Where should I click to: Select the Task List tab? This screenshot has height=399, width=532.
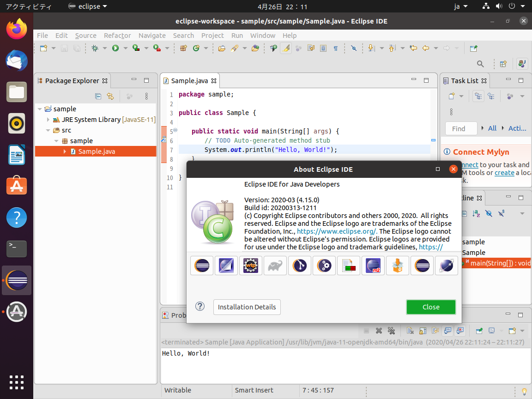click(x=465, y=81)
